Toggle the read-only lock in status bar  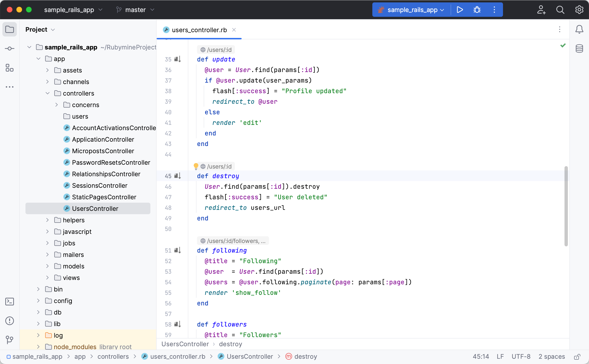point(577,357)
